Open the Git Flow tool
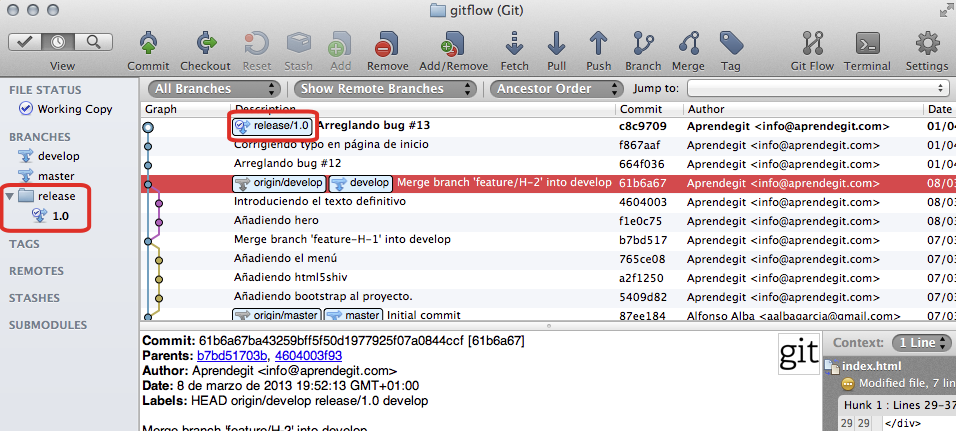The height and width of the screenshot is (431, 956). click(812, 45)
